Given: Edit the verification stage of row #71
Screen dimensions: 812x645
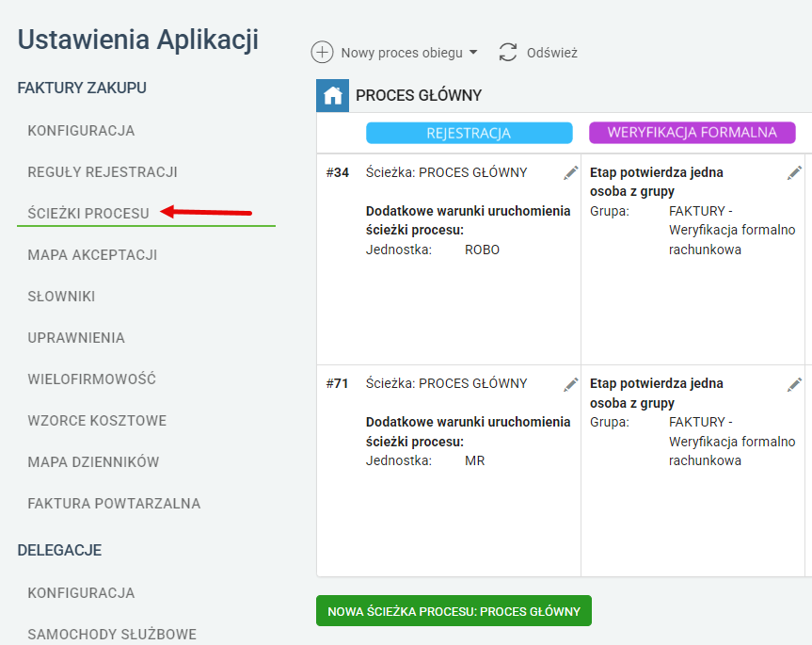Looking at the screenshot, I should [x=794, y=384].
